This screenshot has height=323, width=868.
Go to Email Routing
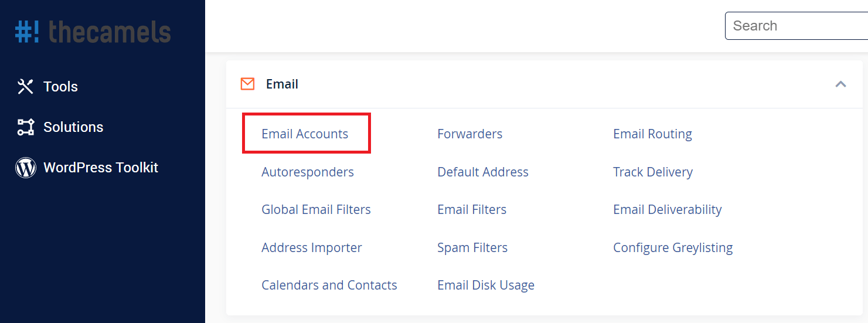652,134
